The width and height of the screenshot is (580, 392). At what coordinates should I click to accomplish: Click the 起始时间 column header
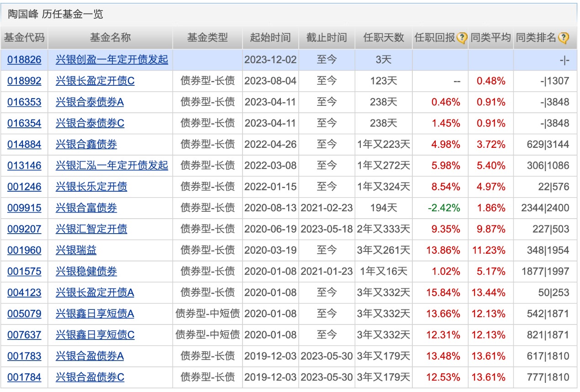click(x=270, y=38)
